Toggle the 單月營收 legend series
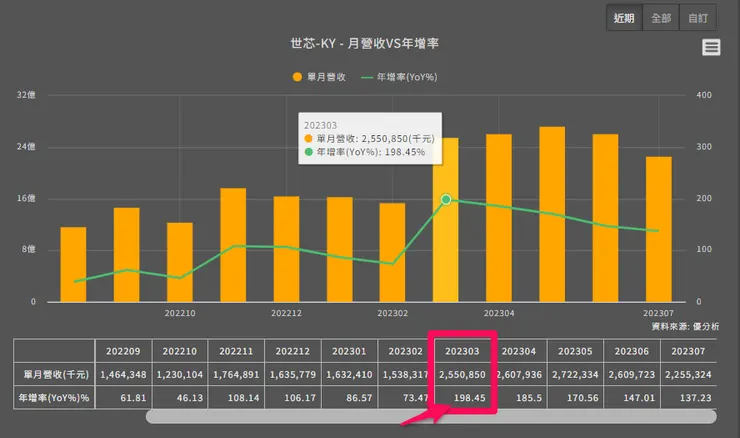The width and height of the screenshot is (740, 438). tap(319, 77)
